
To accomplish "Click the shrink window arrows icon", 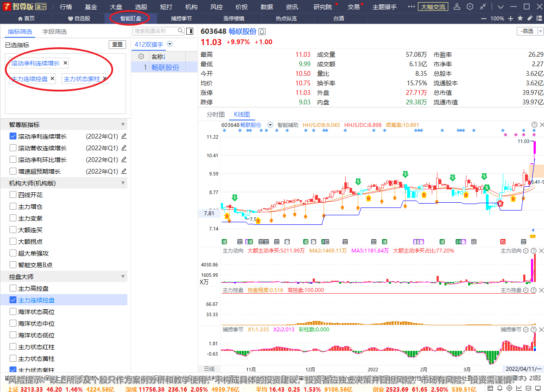I will pyautogui.click(x=483, y=6).
